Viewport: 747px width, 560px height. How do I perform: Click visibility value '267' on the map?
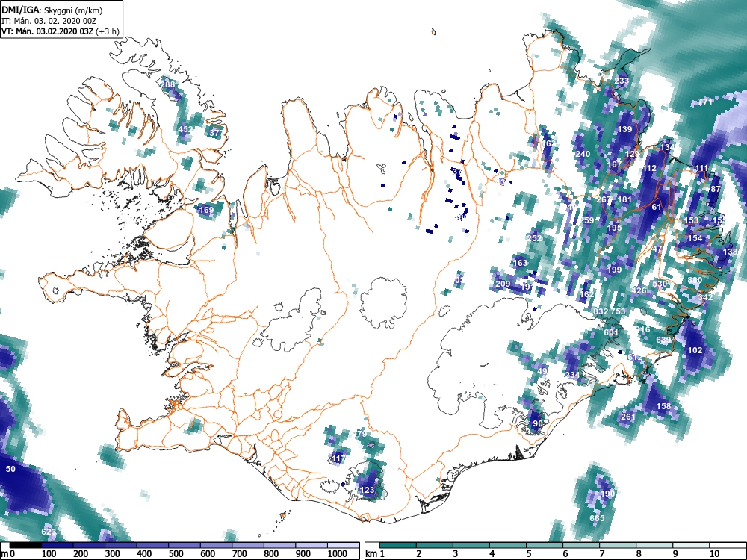(x=604, y=199)
